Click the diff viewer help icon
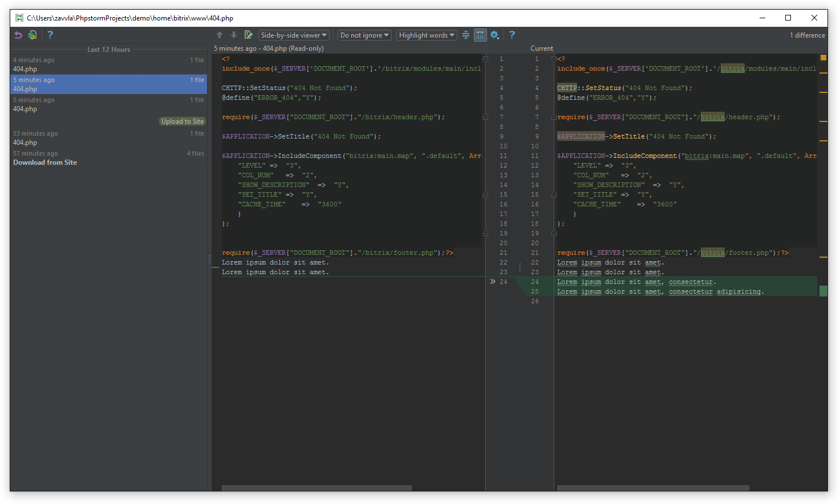 512,35
